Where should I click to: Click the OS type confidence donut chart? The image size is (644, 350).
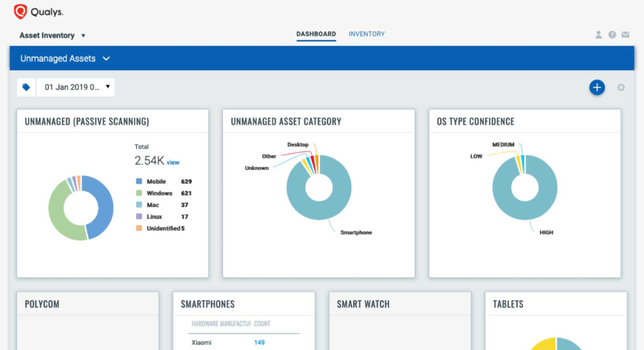(525, 187)
